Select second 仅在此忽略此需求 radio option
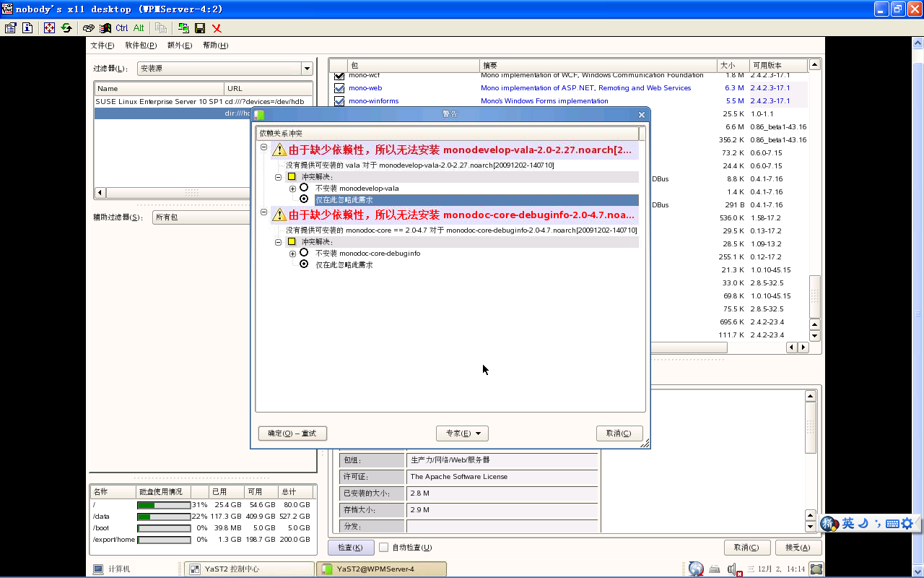The height and width of the screenshot is (578, 924). coord(304,264)
